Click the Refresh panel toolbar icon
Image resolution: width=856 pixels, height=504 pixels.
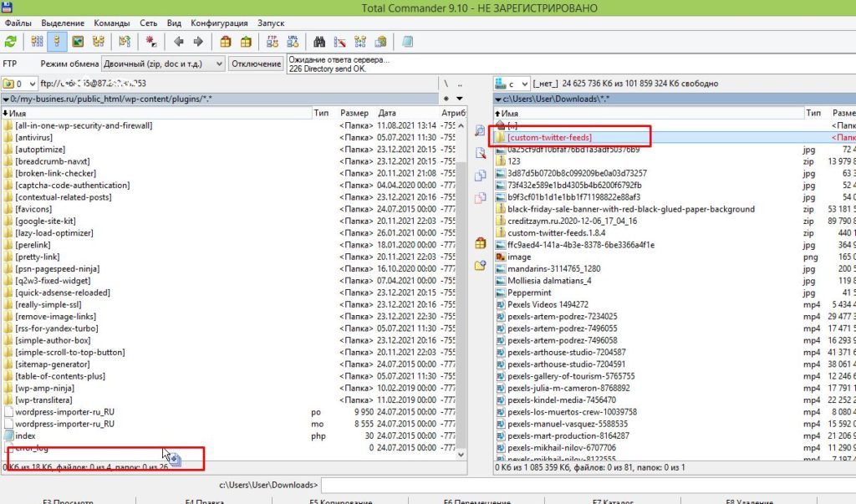(x=11, y=41)
